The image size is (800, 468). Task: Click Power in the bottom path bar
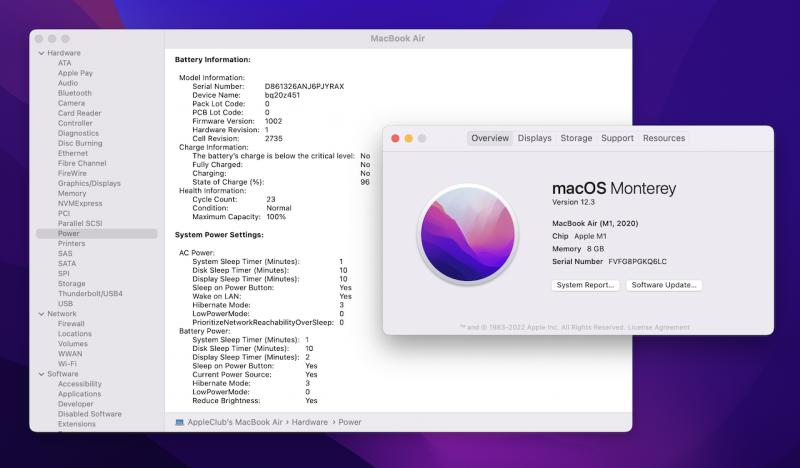point(349,422)
